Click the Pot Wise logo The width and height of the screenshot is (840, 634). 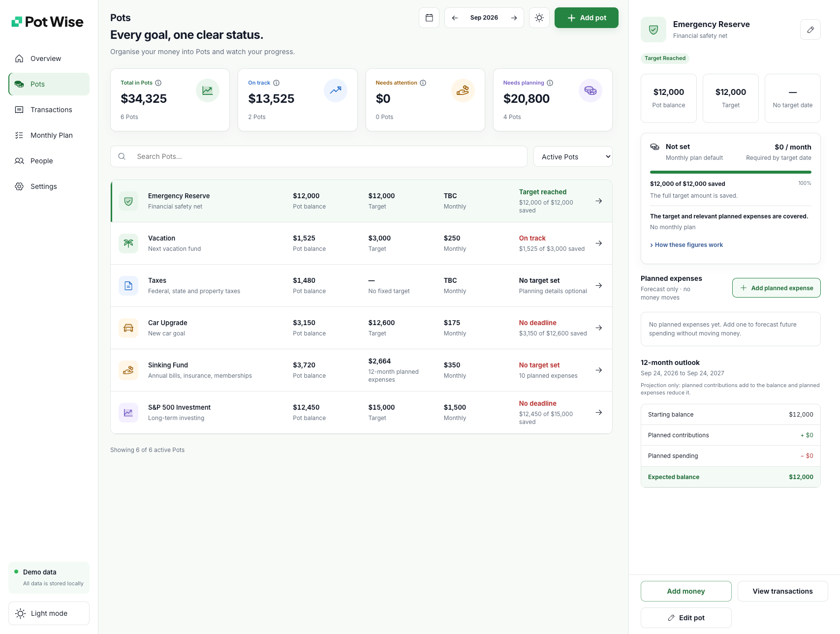[x=48, y=22]
